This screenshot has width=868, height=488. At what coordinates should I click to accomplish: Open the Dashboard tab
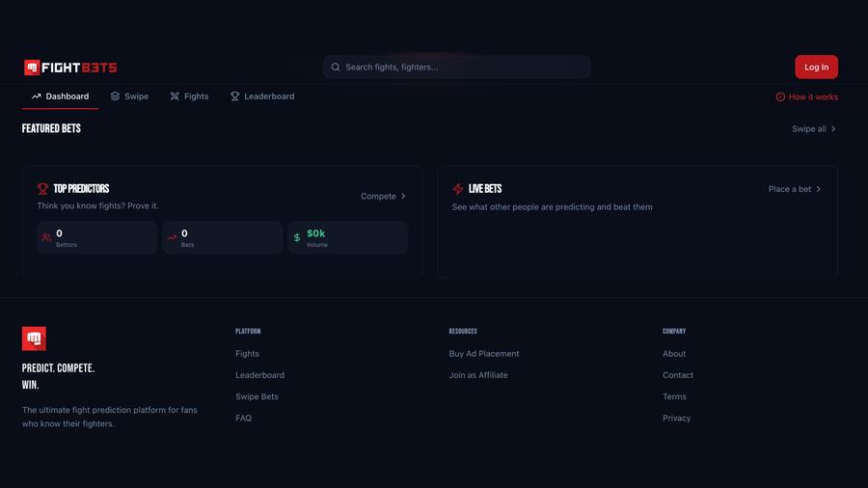pyautogui.click(x=60, y=96)
